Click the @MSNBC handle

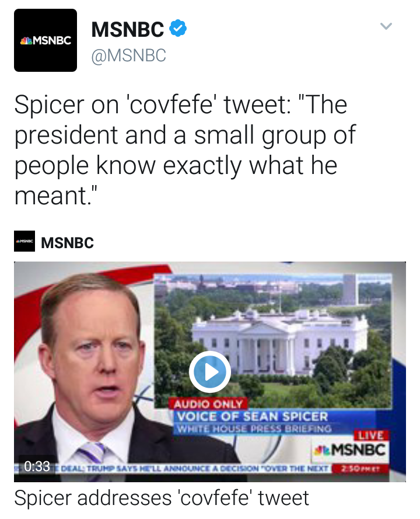pyautogui.click(x=129, y=55)
